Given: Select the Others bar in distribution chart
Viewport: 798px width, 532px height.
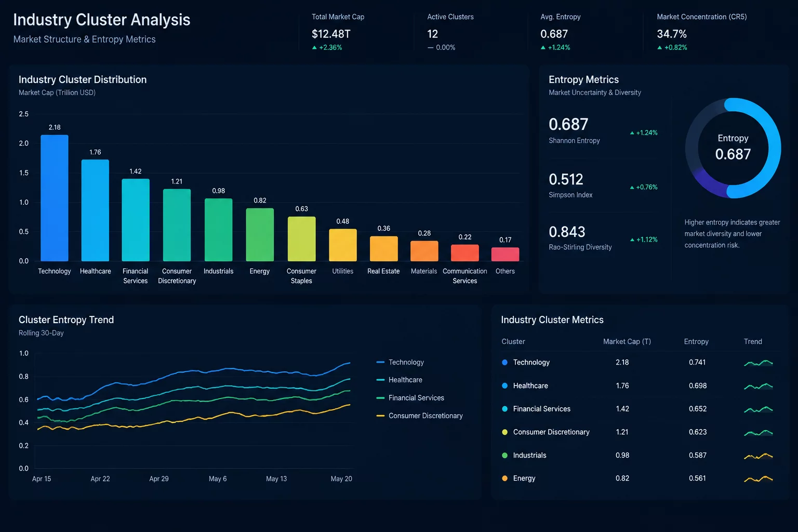Looking at the screenshot, I should [x=505, y=255].
